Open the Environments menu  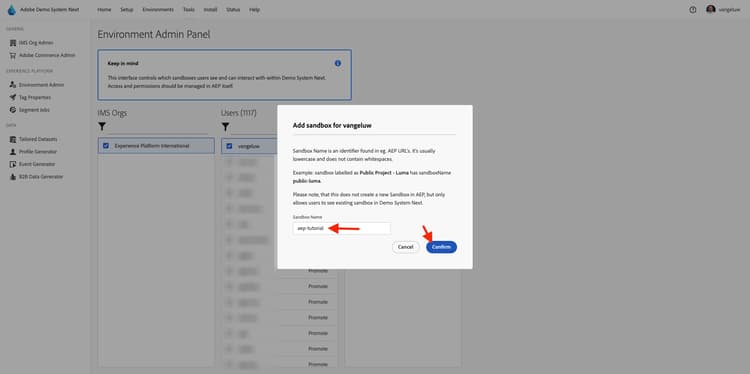[x=158, y=10]
